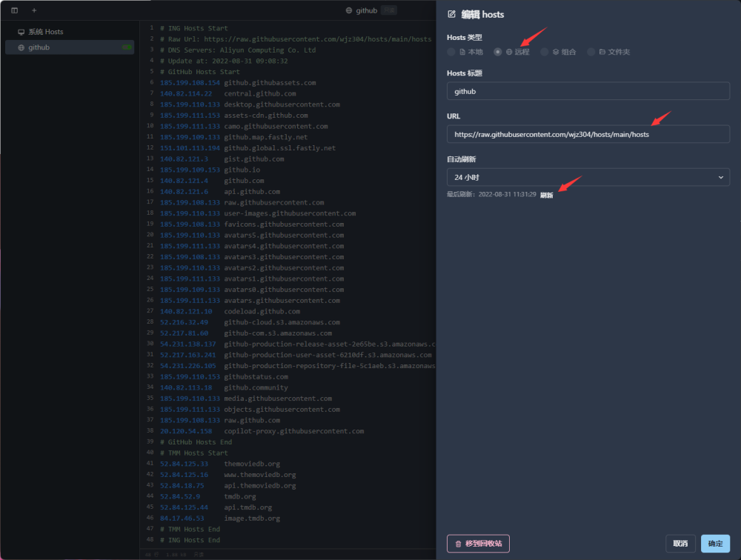Viewport: 741px width, 560px height.
Task: Toggle the github hosts switch on/off
Action: tap(127, 47)
